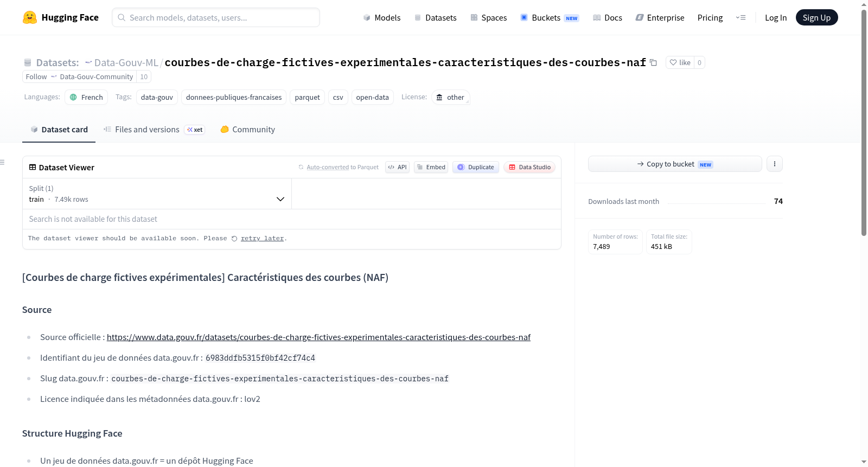
Task: Click the Log In link
Action: [x=776, y=17]
